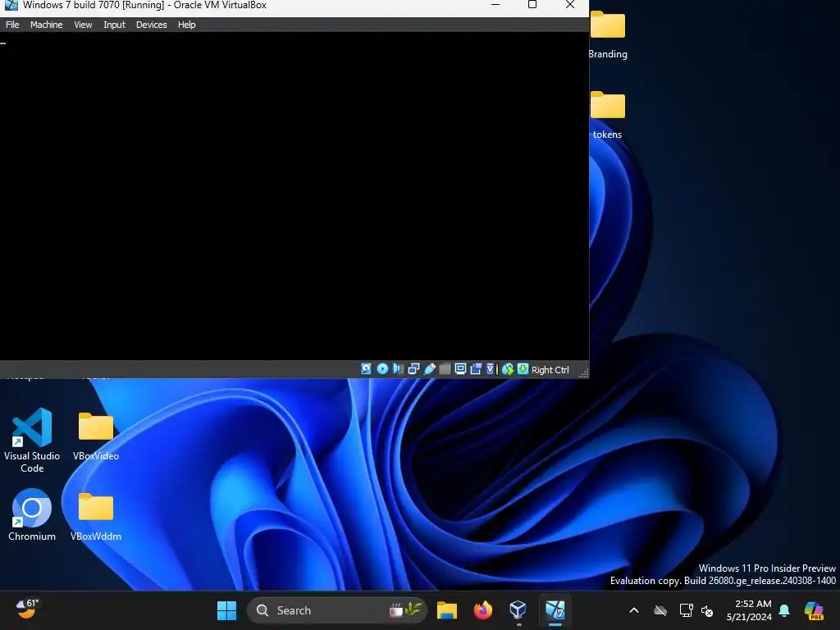Image resolution: width=840 pixels, height=630 pixels.
Task: Click the recording indicator in VM status bar
Action: pyautogui.click(x=476, y=369)
